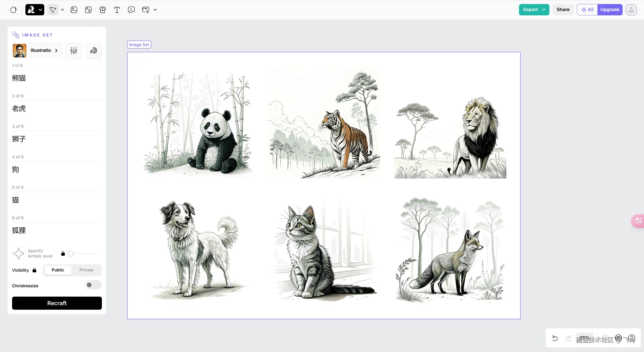Set visibility to Private
This screenshot has height=352, width=644.
pos(86,270)
